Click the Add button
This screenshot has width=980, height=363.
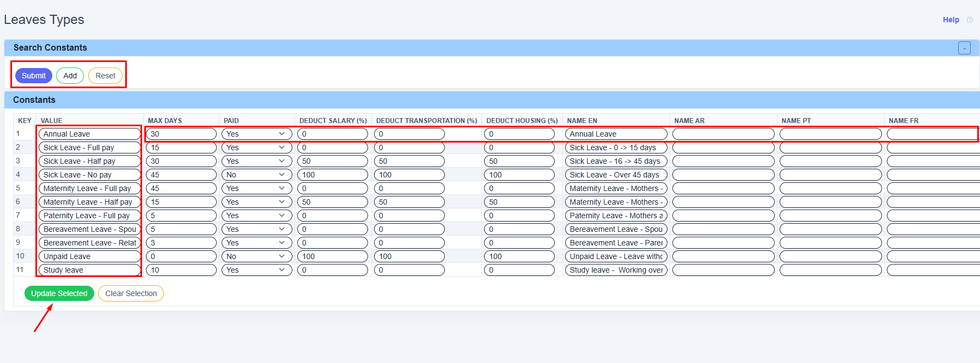click(x=70, y=76)
